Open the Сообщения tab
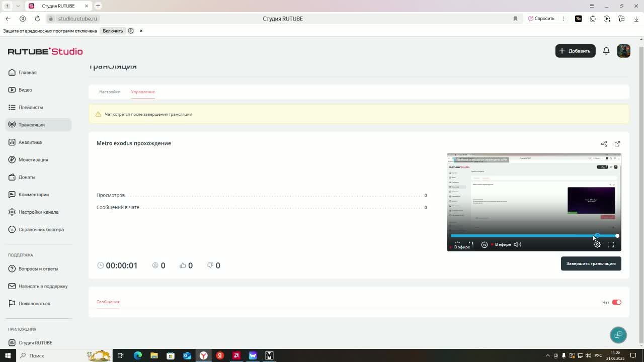 tap(108, 302)
